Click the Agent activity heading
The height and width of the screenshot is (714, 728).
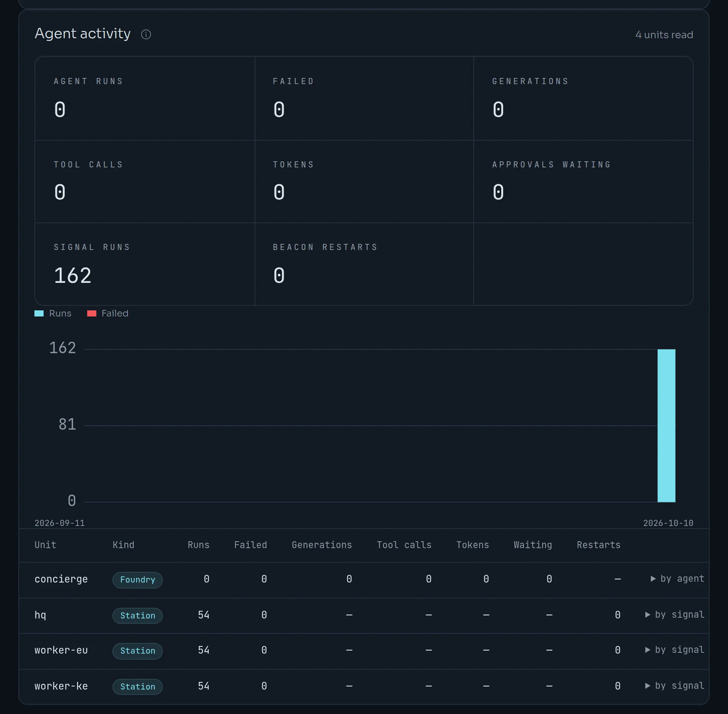point(83,34)
